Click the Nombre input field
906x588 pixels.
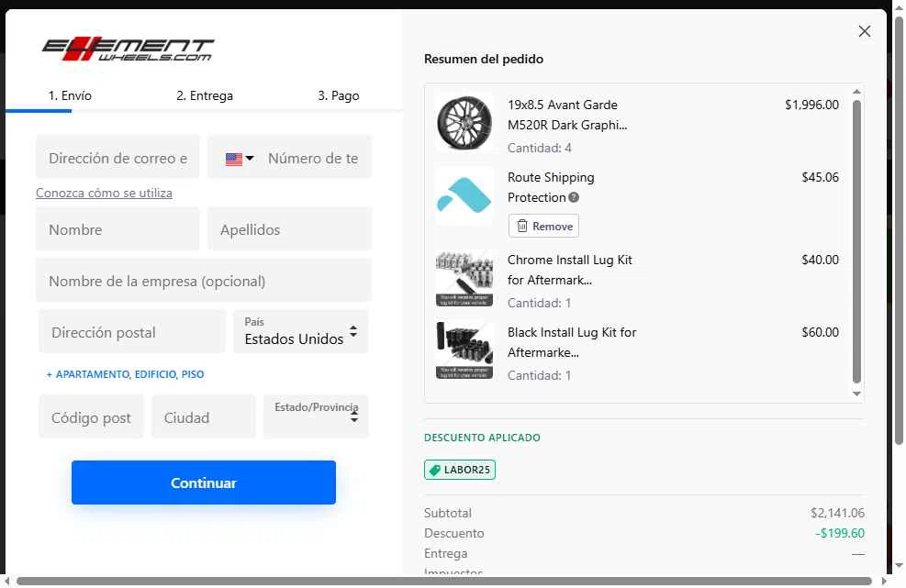[117, 229]
